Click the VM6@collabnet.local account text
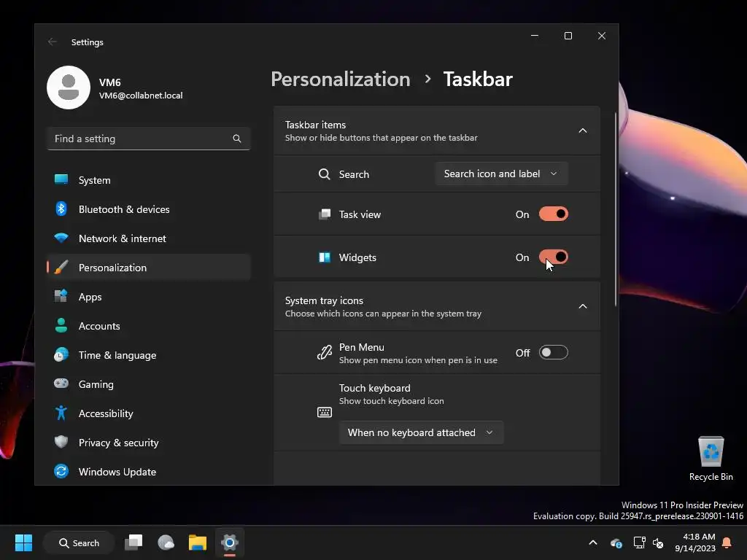 141,96
